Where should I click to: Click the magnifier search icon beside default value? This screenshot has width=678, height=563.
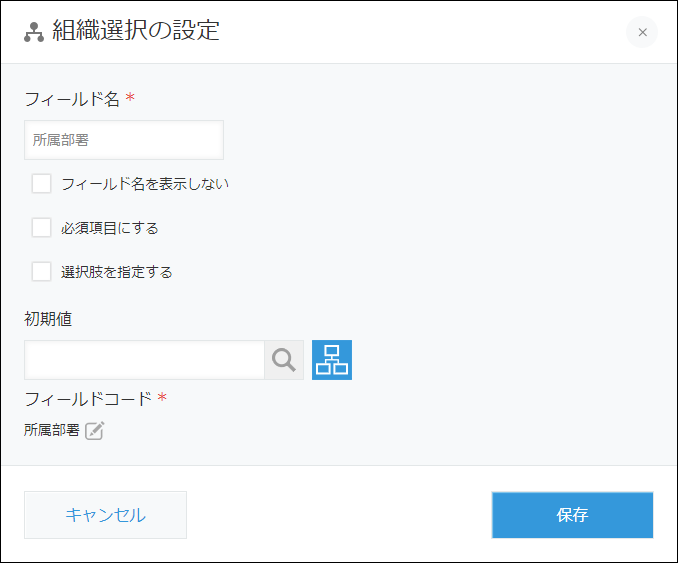coord(284,360)
